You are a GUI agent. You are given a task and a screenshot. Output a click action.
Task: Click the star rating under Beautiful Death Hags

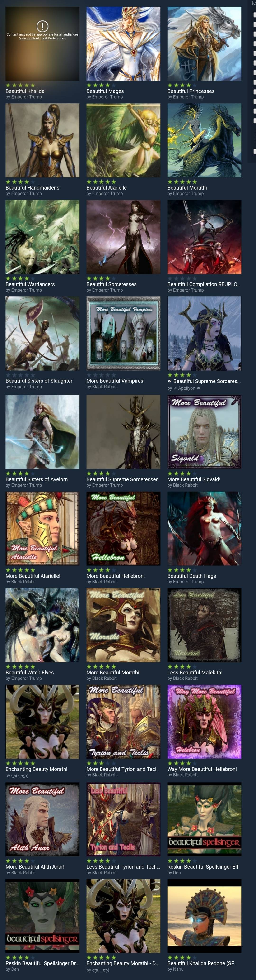(x=182, y=570)
